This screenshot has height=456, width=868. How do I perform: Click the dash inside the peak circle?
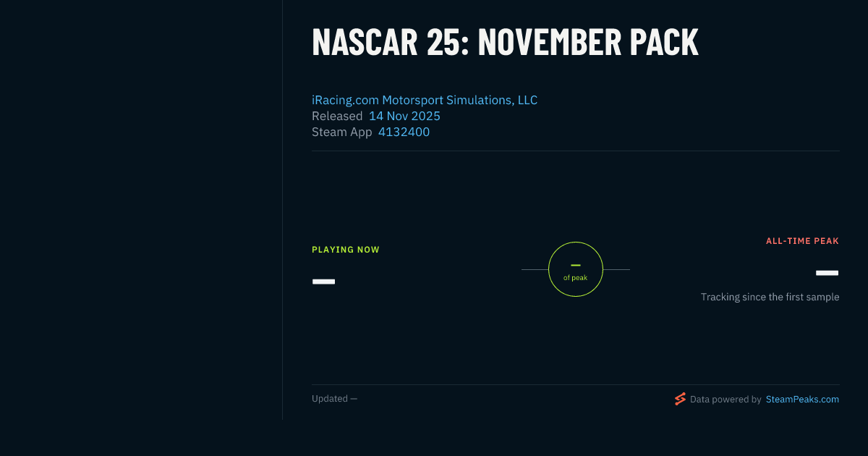point(576,266)
